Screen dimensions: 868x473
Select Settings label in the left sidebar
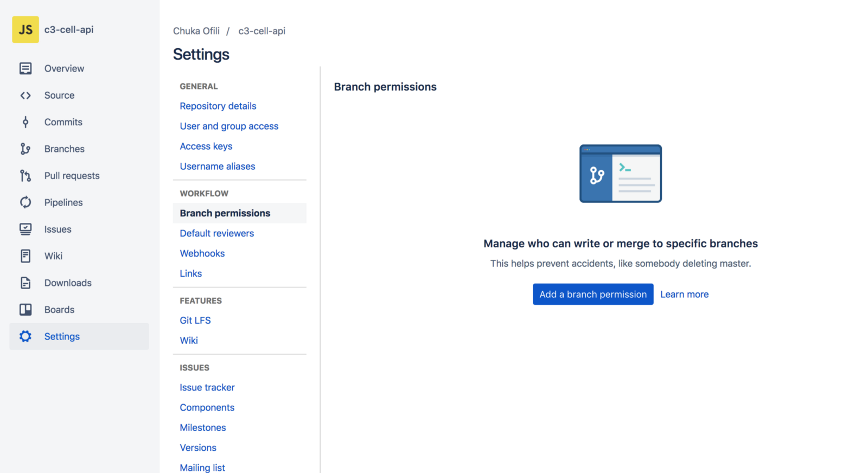click(x=62, y=336)
